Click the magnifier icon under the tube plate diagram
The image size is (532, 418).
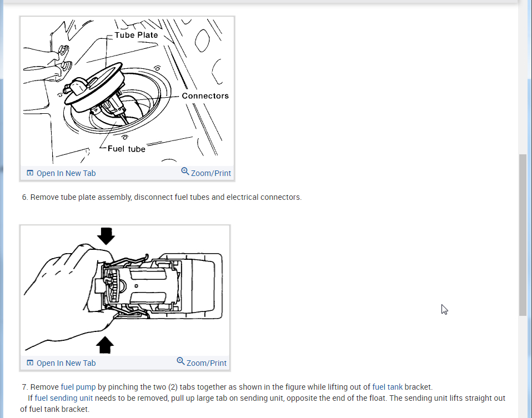(x=185, y=172)
